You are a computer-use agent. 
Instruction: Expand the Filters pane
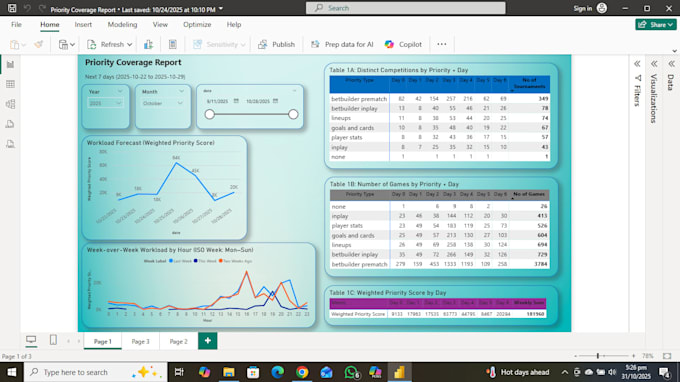point(637,64)
